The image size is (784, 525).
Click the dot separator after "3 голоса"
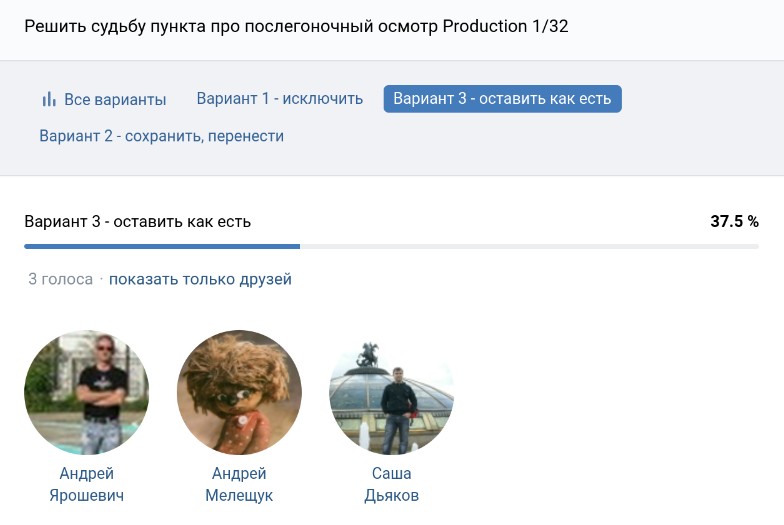tap(101, 280)
